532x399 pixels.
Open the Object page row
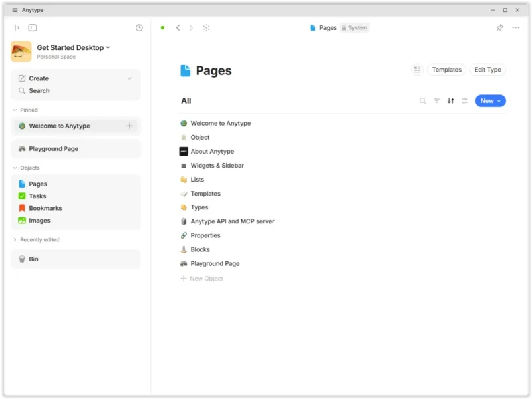200,138
